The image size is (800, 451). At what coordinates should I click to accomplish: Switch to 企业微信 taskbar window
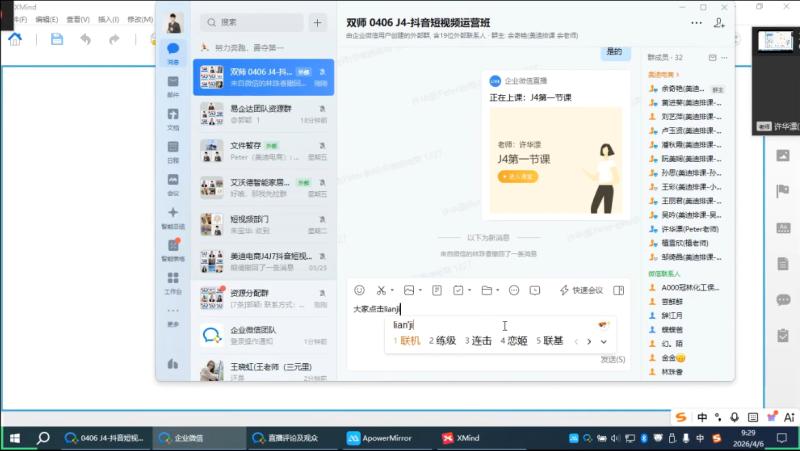199,438
